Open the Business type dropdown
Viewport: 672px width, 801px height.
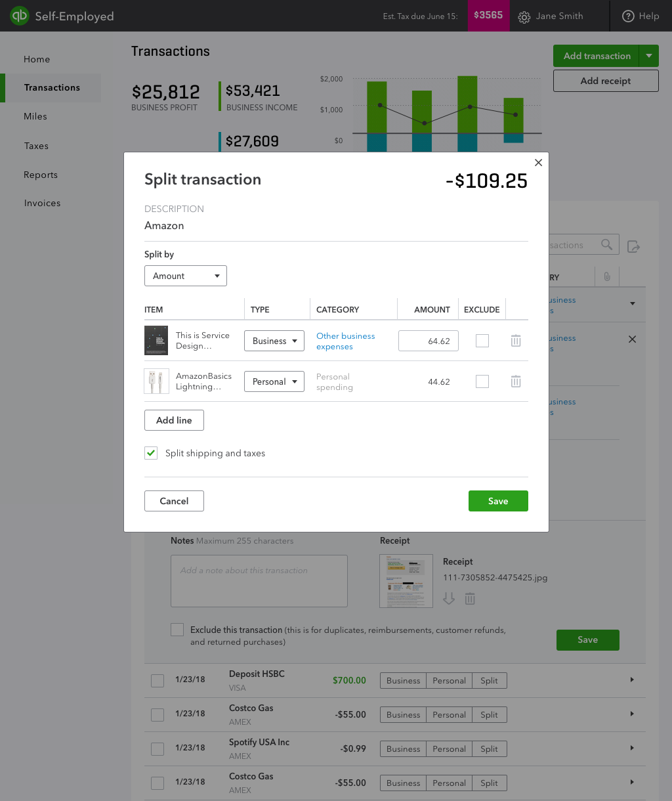coord(274,341)
